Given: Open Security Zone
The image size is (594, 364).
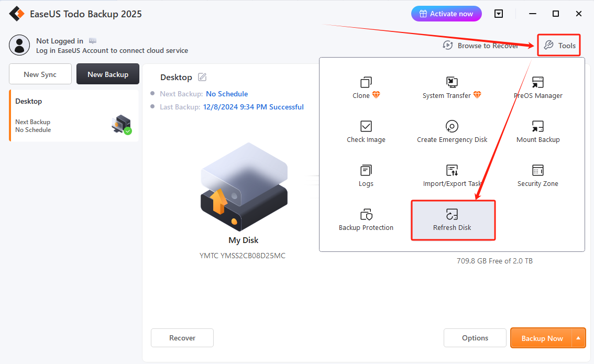Looking at the screenshot, I should (538, 176).
